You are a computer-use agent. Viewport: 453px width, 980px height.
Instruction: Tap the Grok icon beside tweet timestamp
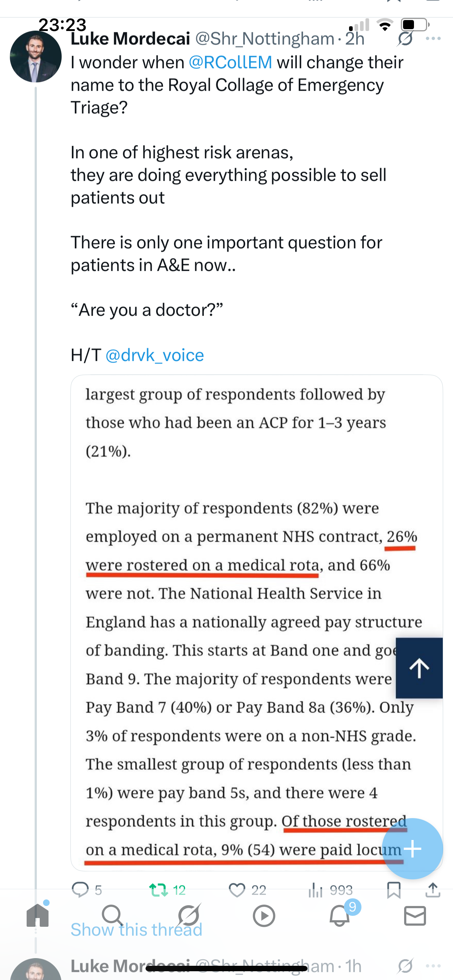[405, 38]
